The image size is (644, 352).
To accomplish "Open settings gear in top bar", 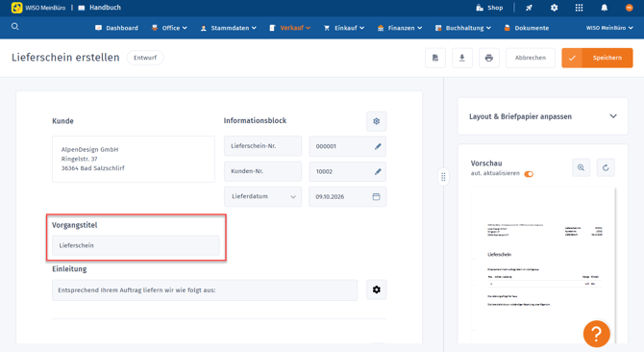I will click(x=554, y=8).
